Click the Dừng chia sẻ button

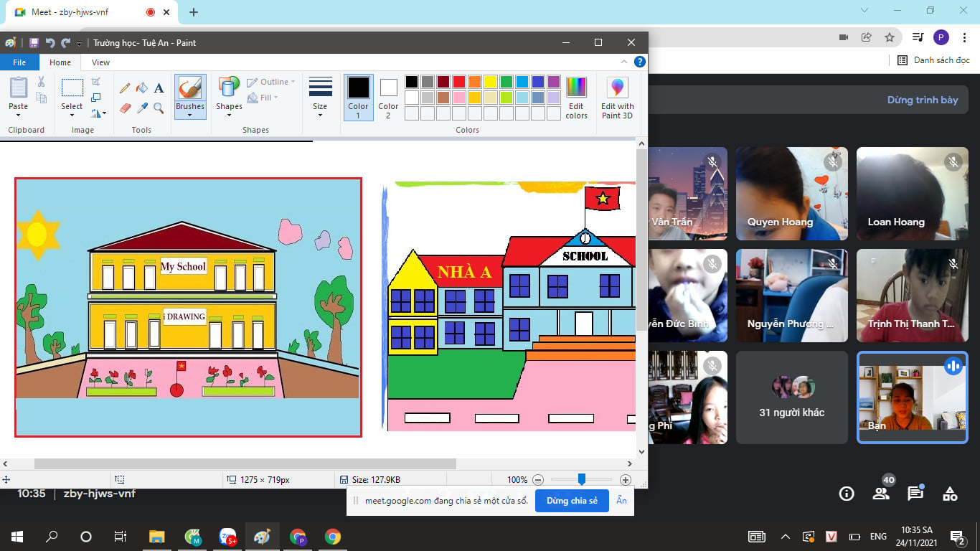coord(572,501)
